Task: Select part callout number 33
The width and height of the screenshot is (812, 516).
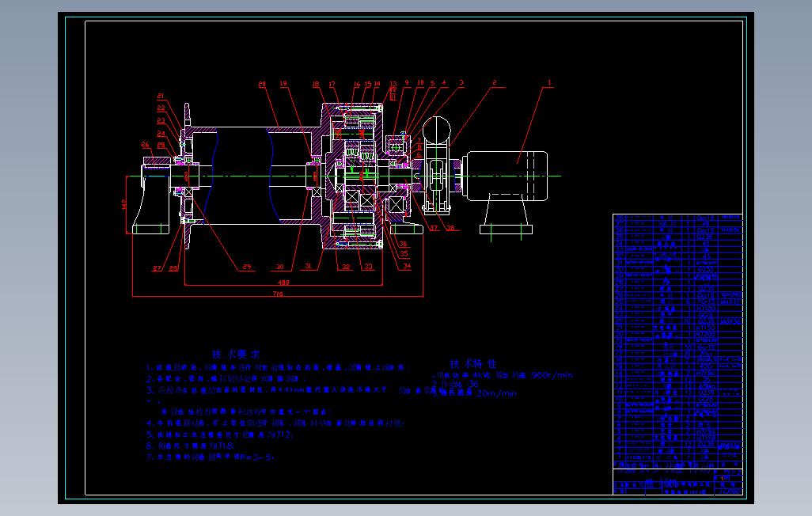Action: pos(368,266)
